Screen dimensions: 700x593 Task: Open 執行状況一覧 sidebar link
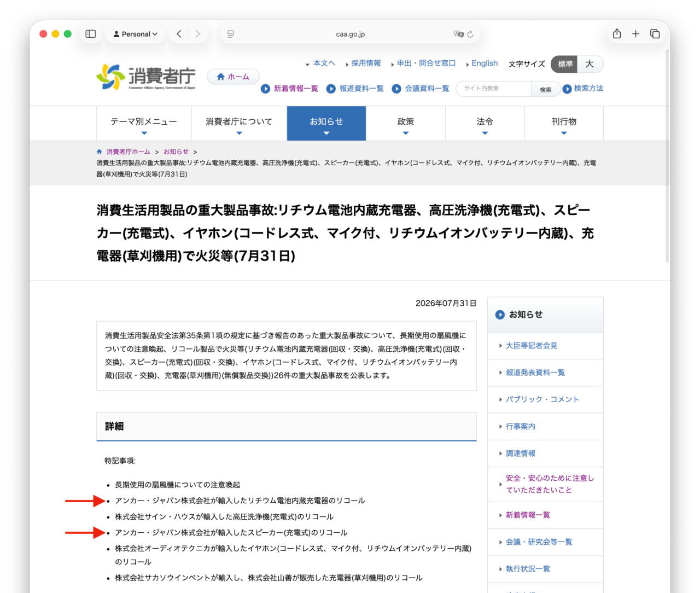[528, 569]
